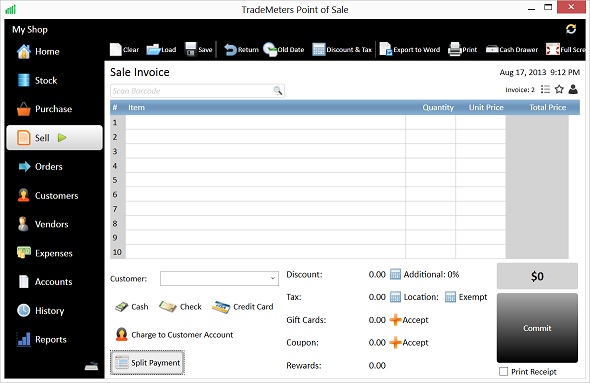Open the Discount & Tax calculator tool

(x=342, y=49)
